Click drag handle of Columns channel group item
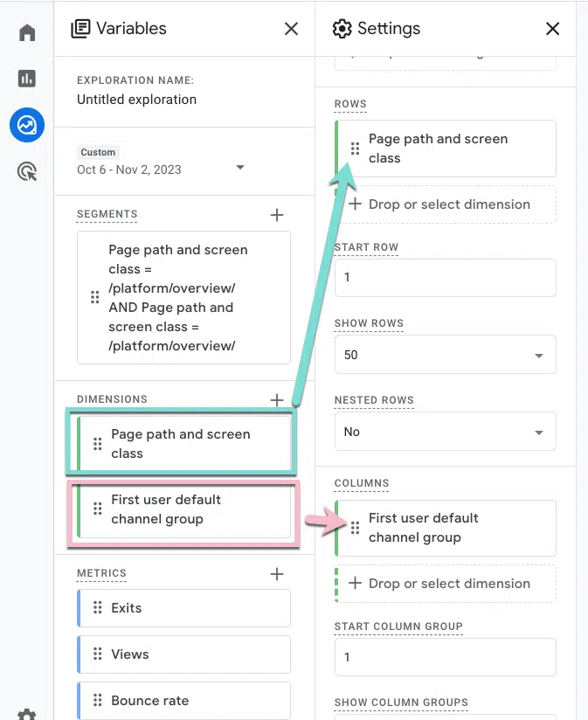588x720 pixels. [x=355, y=528]
